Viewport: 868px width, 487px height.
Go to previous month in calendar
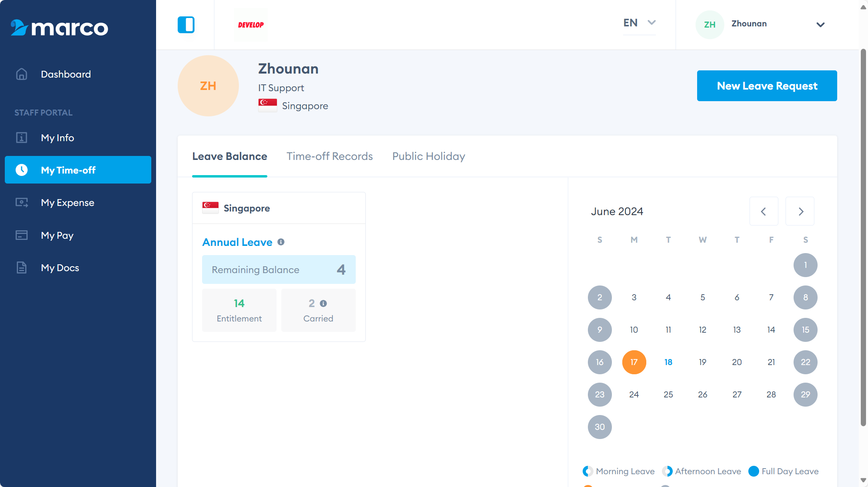pyautogui.click(x=764, y=212)
